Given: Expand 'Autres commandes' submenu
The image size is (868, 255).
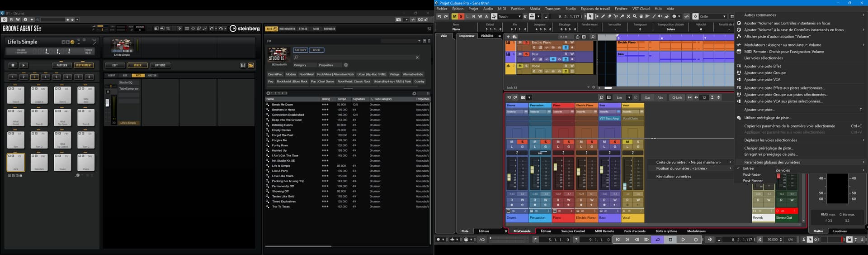Looking at the screenshot, I should [x=800, y=15].
